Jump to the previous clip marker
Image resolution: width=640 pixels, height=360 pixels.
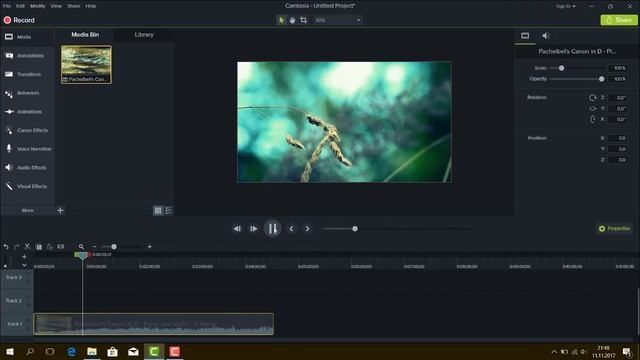(x=291, y=229)
